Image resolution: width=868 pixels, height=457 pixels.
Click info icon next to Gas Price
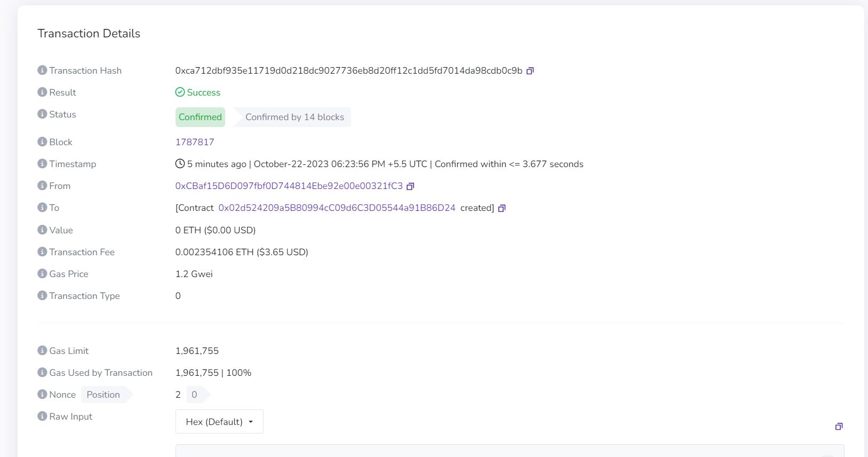tap(42, 273)
